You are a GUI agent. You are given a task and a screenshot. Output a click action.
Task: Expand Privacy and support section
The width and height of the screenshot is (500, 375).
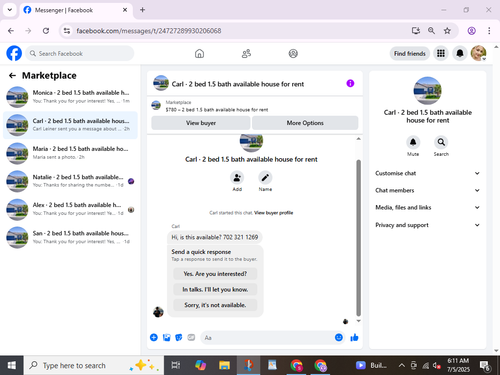[x=428, y=225]
